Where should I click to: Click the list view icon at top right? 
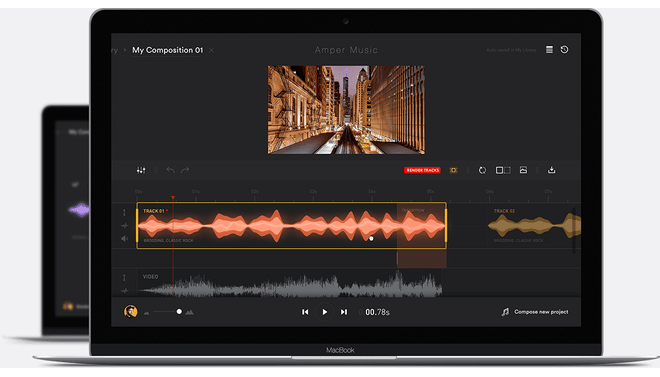point(549,50)
